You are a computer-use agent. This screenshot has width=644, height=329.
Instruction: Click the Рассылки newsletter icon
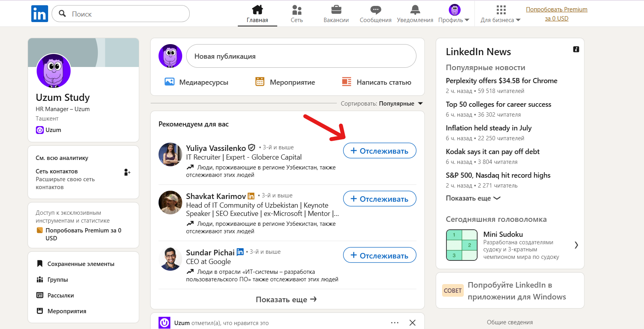coord(40,295)
